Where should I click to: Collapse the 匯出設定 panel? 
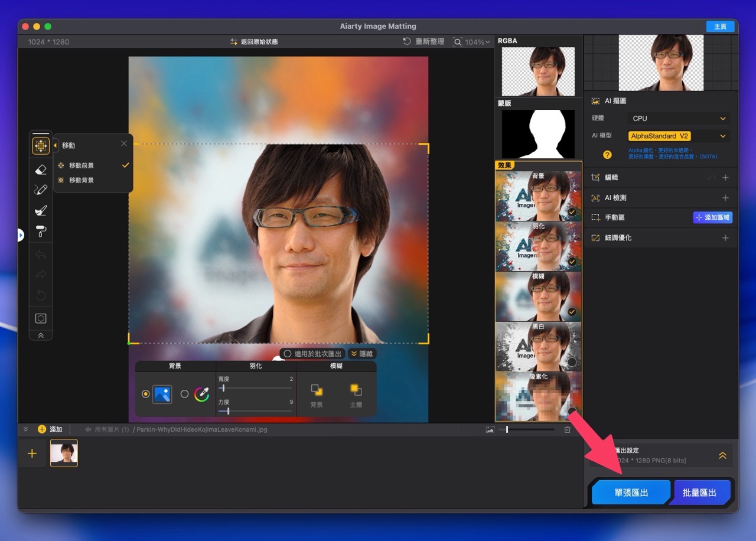point(722,455)
